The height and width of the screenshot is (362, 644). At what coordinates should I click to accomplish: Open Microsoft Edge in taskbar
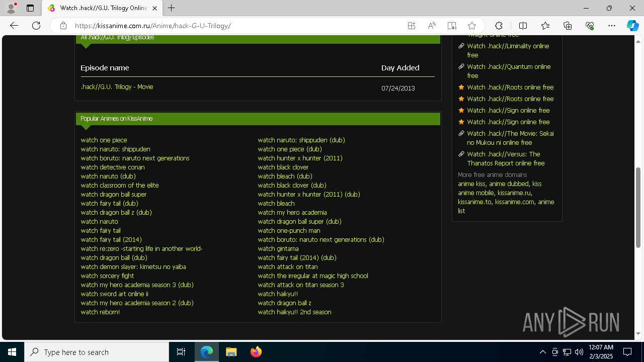(207, 352)
